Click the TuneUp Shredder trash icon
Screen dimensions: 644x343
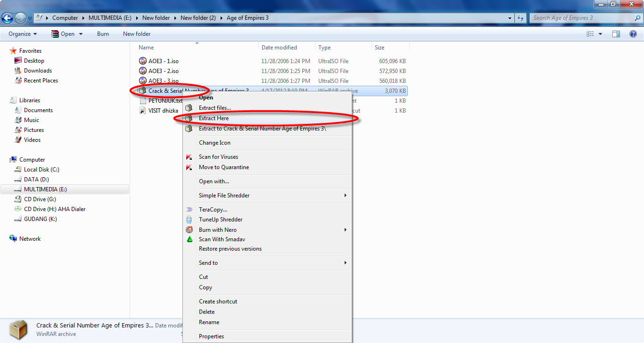coord(189,220)
